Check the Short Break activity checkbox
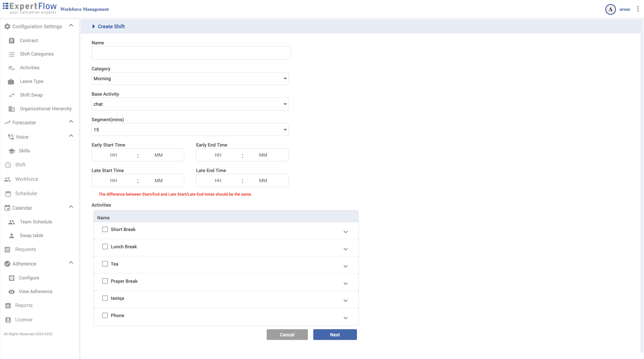 tap(105, 229)
